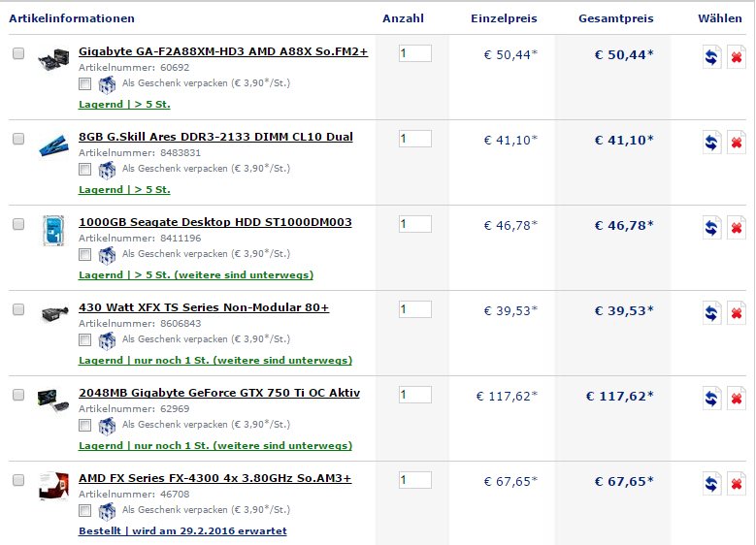
Task: Delete Gigabyte GA-F2A88XM-HD3 from cart
Action: click(x=737, y=57)
